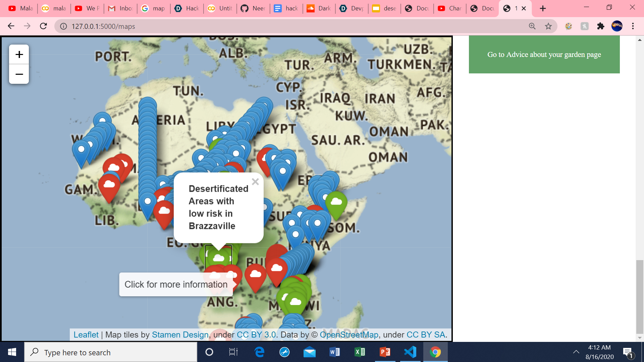This screenshot has width=644, height=362.
Task: Click the green cloud marker near Somalia
Action: coord(336,202)
